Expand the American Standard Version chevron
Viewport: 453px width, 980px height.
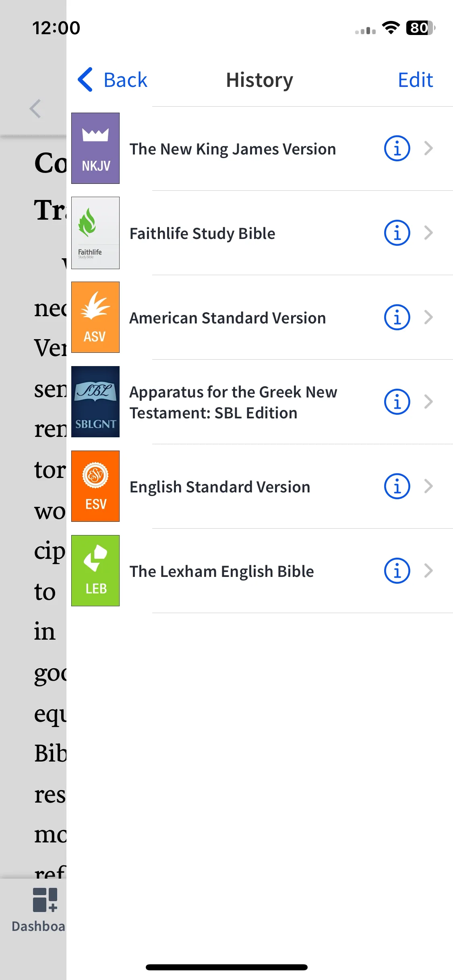pos(429,317)
